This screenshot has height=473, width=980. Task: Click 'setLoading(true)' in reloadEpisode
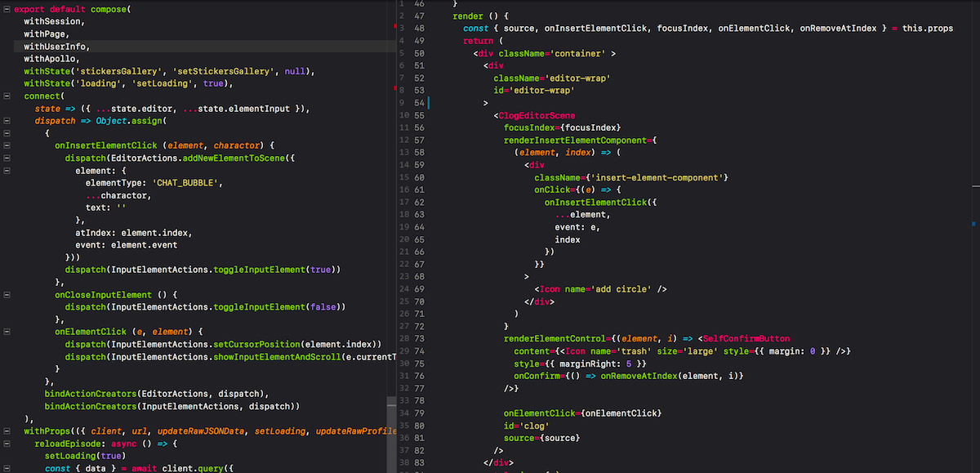click(85, 456)
